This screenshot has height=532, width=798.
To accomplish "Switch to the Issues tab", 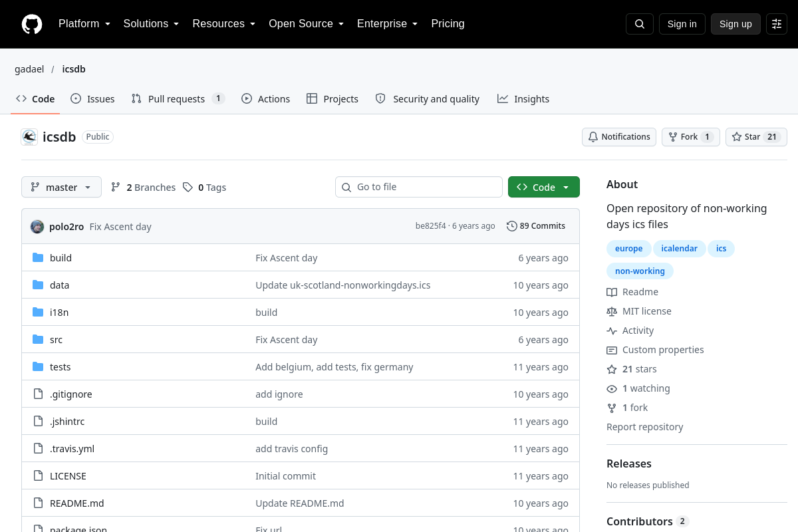I will coord(92,98).
